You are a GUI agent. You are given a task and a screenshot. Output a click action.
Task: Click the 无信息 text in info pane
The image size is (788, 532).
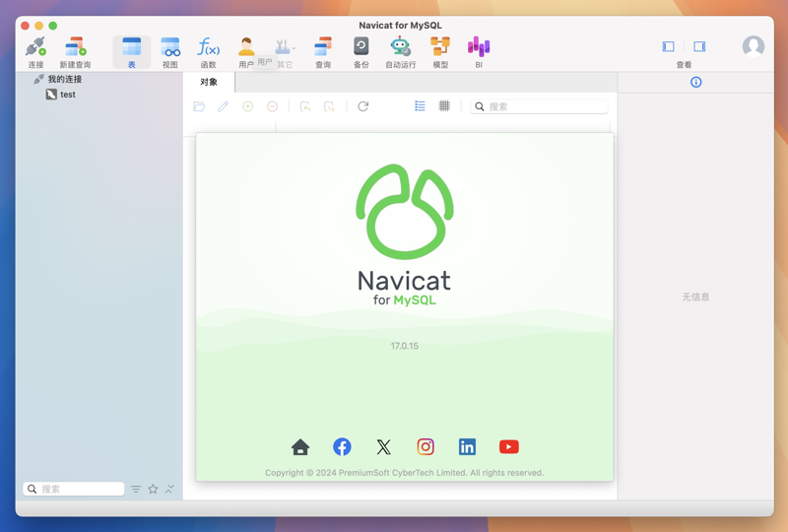[695, 297]
